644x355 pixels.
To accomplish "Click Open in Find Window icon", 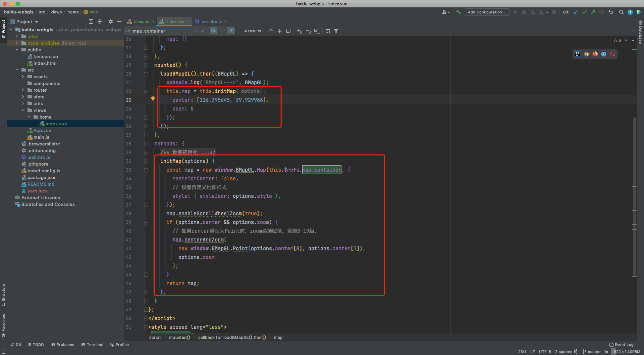I will pos(288,31).
